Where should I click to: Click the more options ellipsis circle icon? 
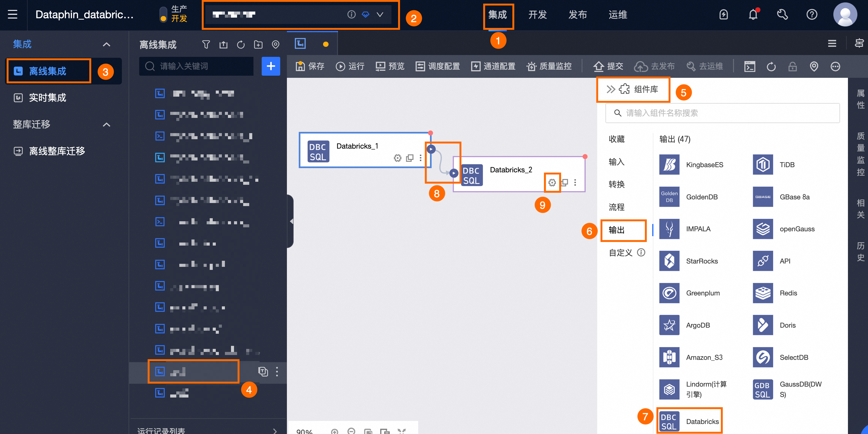(x=835, y=66)
